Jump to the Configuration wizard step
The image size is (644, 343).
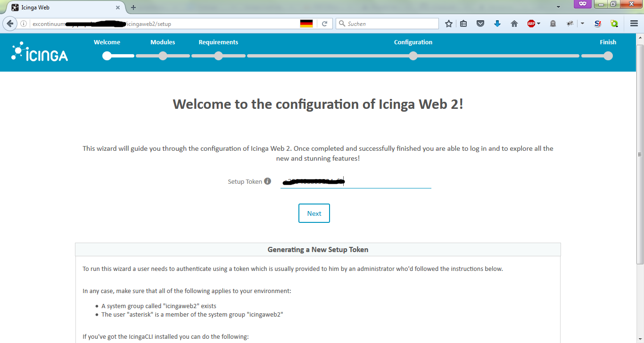pos(413,42)
